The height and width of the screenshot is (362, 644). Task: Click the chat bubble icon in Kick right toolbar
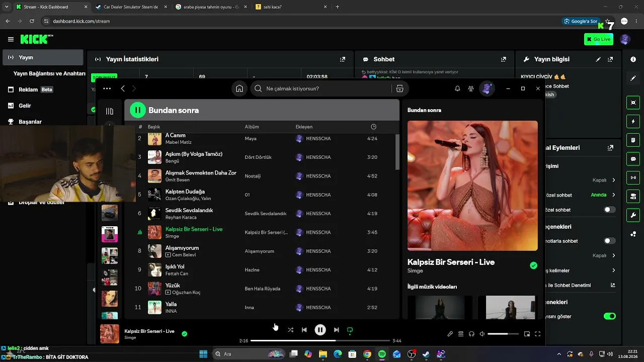[633, 159]
